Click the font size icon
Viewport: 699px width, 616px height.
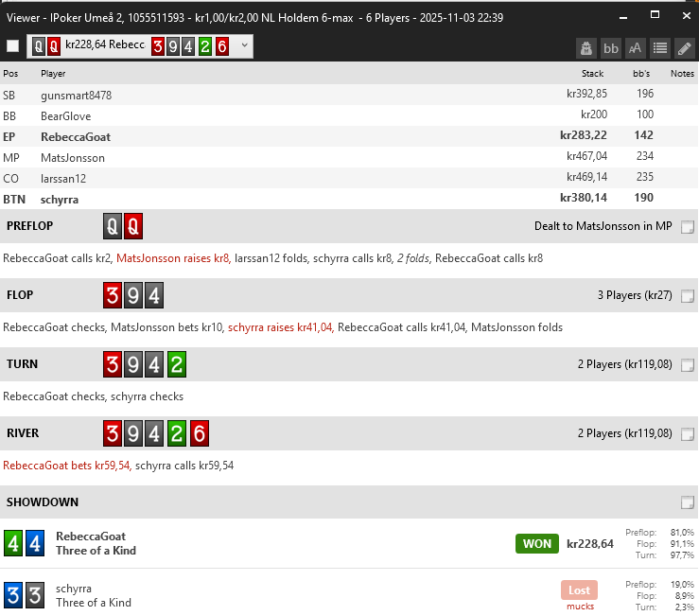[x=636, y=47]
